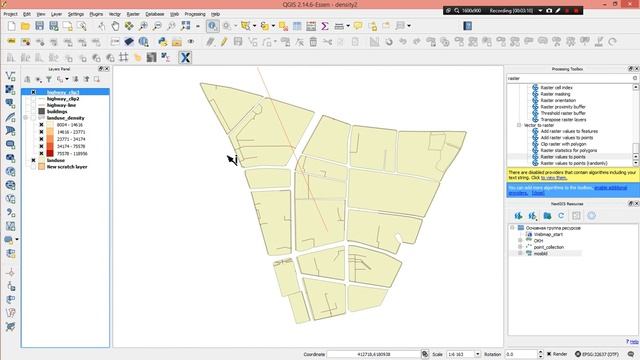Screen dimensions: 640x360
Task: Click the Cut Features scissors icon
Action: (327, 42)
